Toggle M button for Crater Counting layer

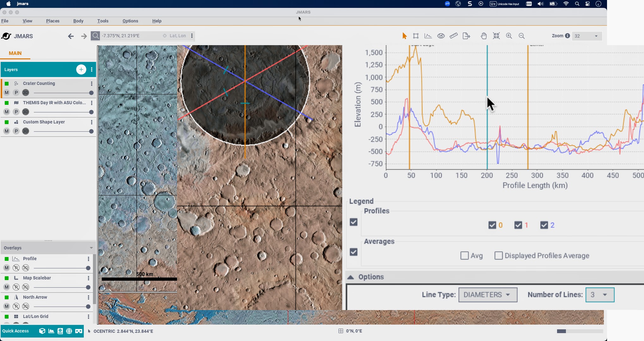[x=7, y=93]
